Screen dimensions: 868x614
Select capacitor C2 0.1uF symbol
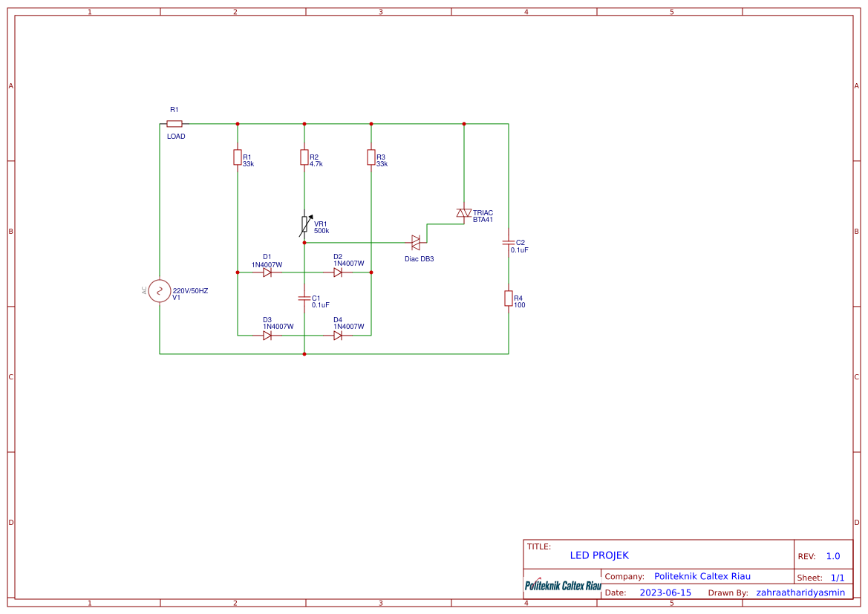tap(508, 243)
